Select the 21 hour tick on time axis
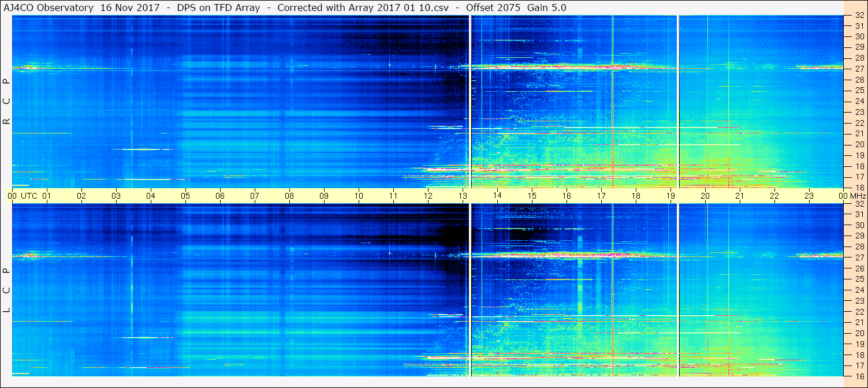Image resolution: width=868 pixels, height=388 pixels. (740, 196)
